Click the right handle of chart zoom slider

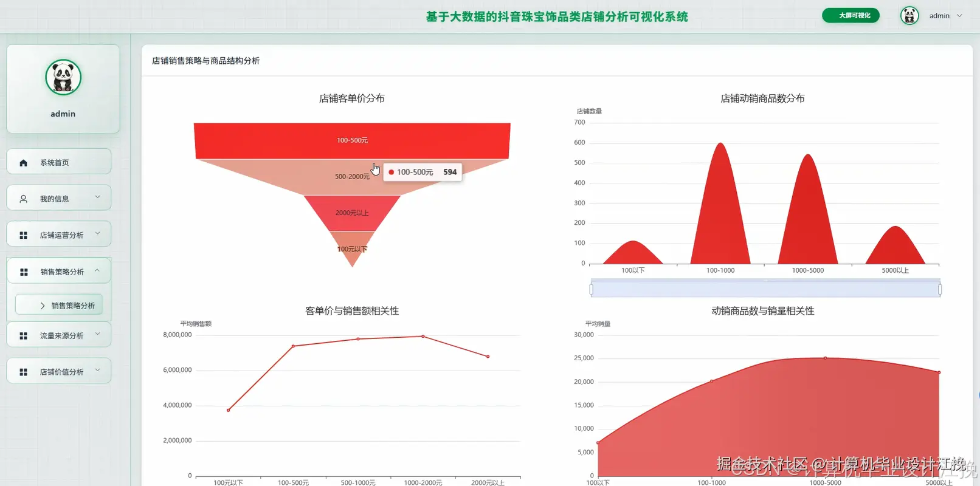(940, 290)
